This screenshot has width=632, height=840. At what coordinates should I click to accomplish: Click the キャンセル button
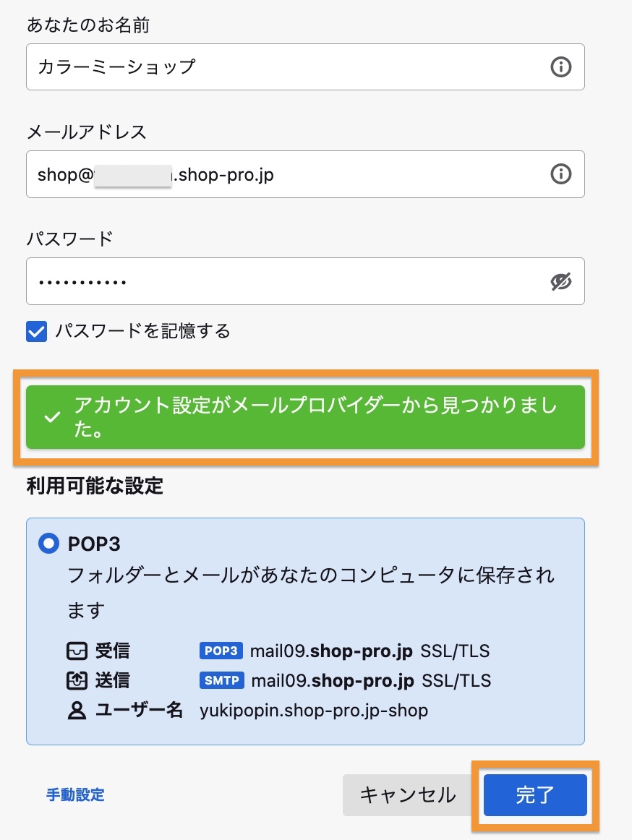pos(408,795)
